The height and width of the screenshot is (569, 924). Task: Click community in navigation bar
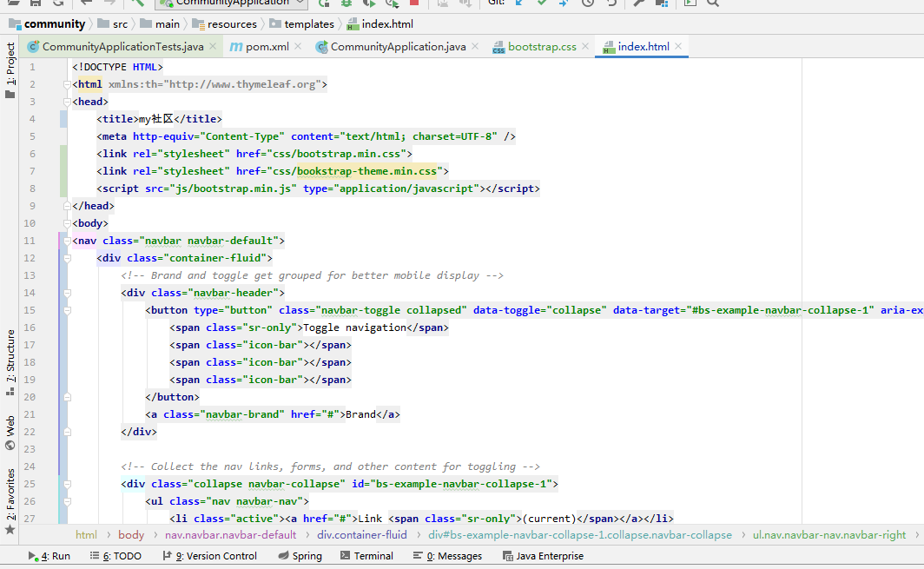(47, 24)
